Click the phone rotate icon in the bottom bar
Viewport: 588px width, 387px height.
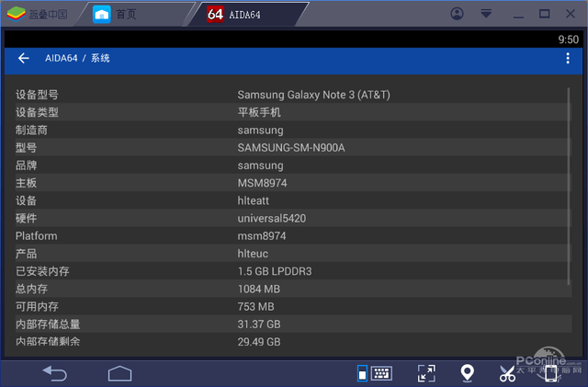click(x=550, y=373)
